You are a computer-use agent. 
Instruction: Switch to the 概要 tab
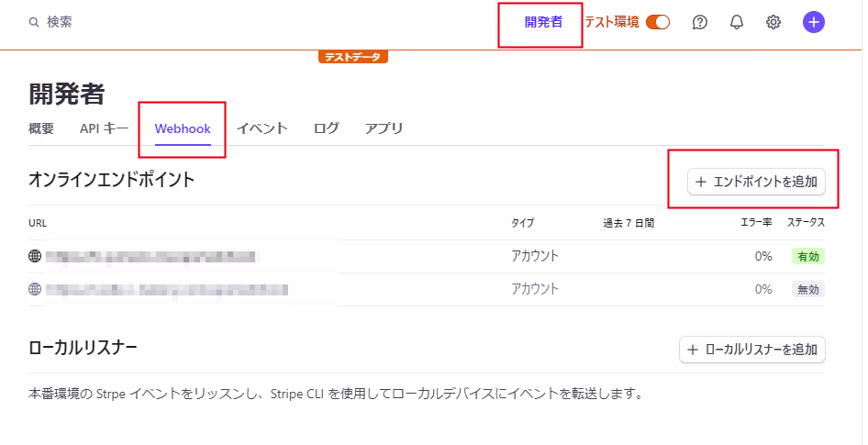(x=41, y=128)
